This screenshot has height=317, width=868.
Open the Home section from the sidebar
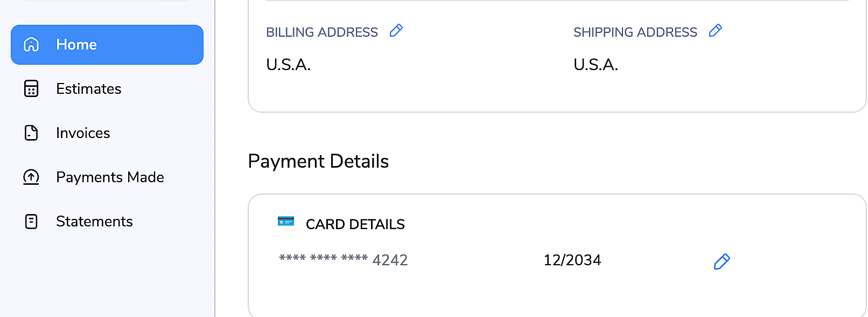(x=76, y=45)
